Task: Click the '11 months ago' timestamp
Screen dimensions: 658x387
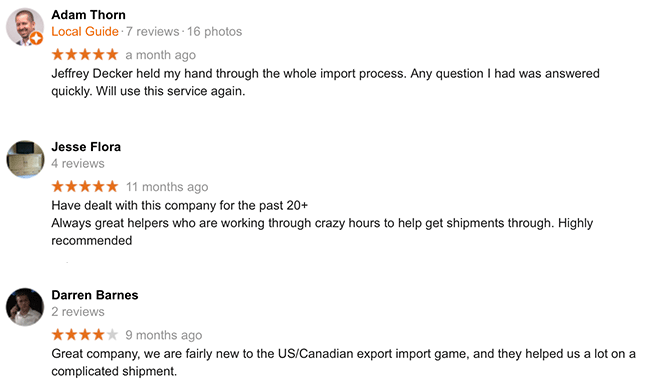Action: (167, 187)
